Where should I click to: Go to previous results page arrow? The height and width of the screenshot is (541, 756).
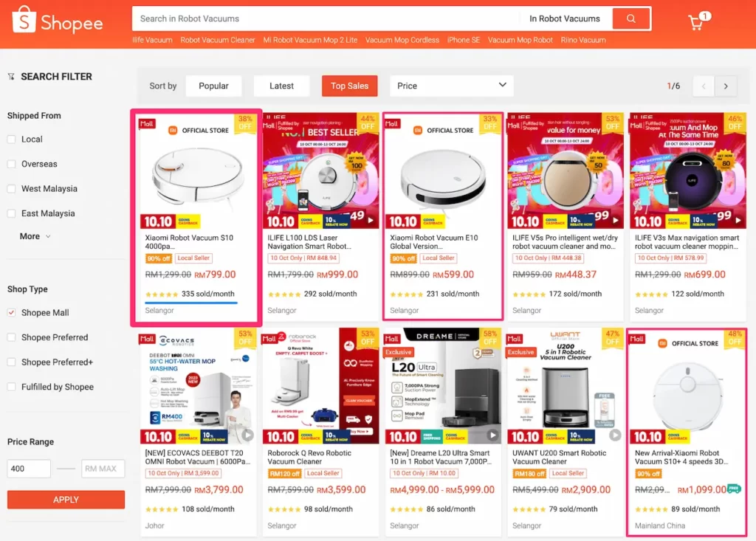(x=704, y=86)
